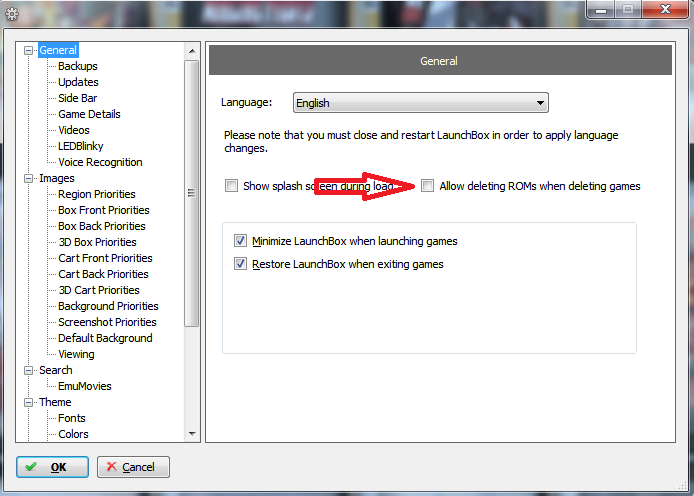Screen dimensions: 694x496
Task: Collapse the Theme tree node
Action: 29,403
